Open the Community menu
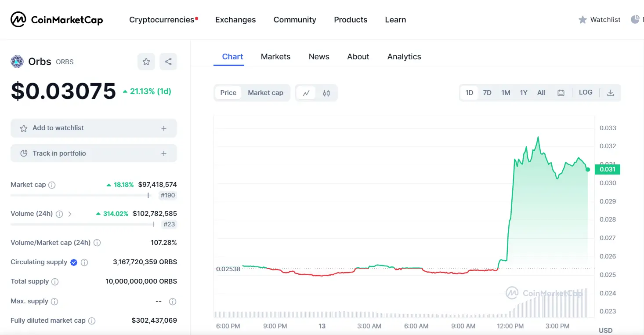The height and width of the screenshot is (335, 644). click(x=295, y=20)
